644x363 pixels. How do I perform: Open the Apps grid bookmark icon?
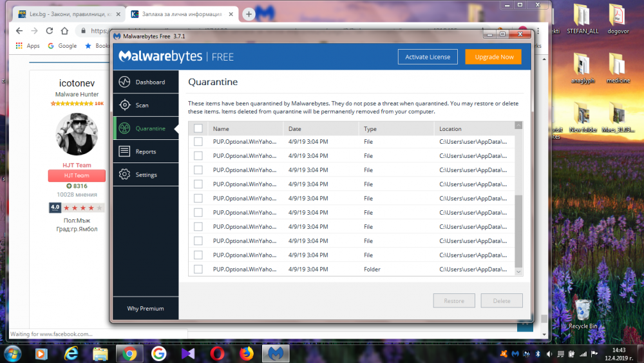click(19, 46)
